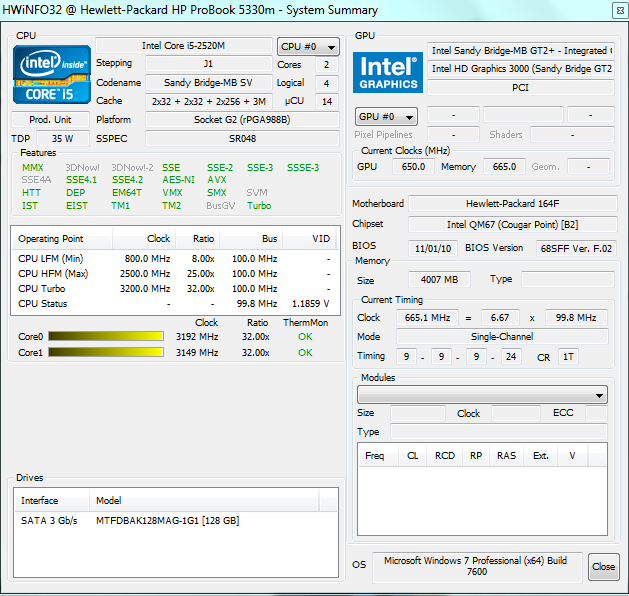Click the GPU bus field PCI

click(521, 87)
